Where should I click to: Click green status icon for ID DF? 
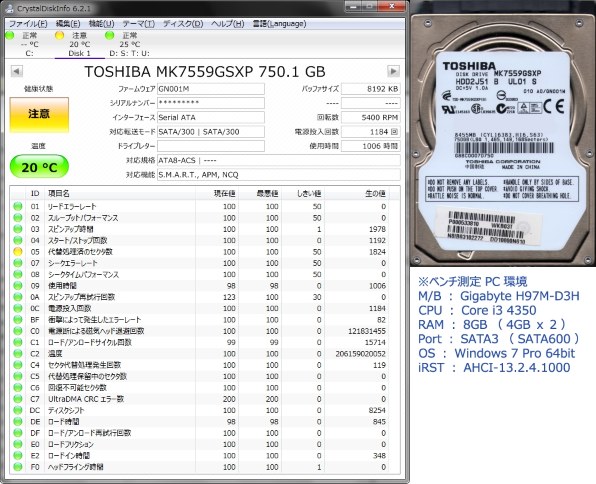(17, 433)
